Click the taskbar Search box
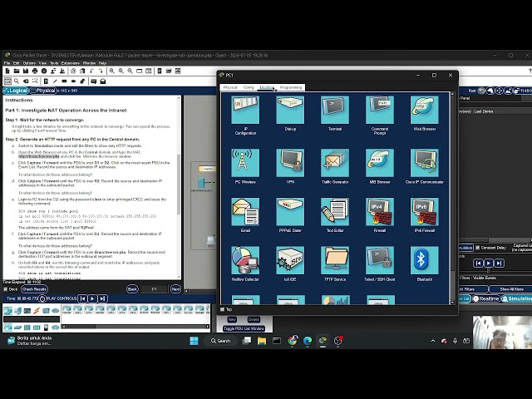Screen dimensions: 532x399 pos(221,341)
